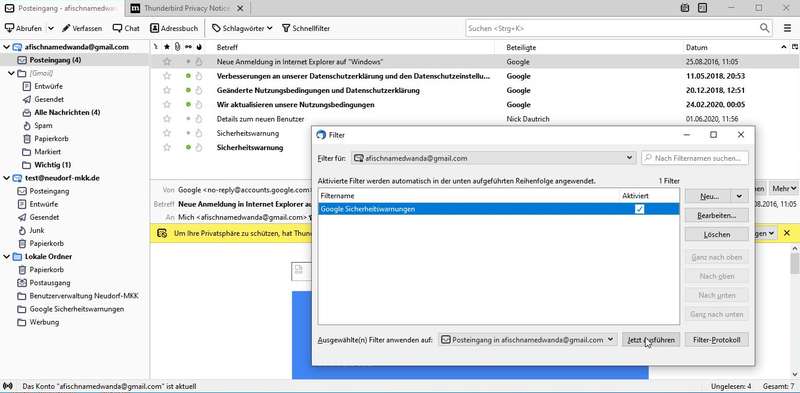800x393 pixels.
Task: Click Jetzt ausführen to run filters
Action: [651, 340]
